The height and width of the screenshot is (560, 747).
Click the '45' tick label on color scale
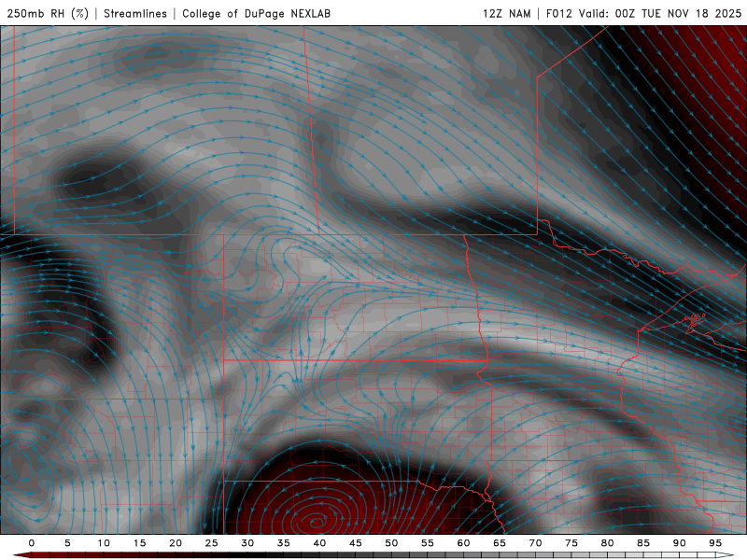[x=356, y=543]
